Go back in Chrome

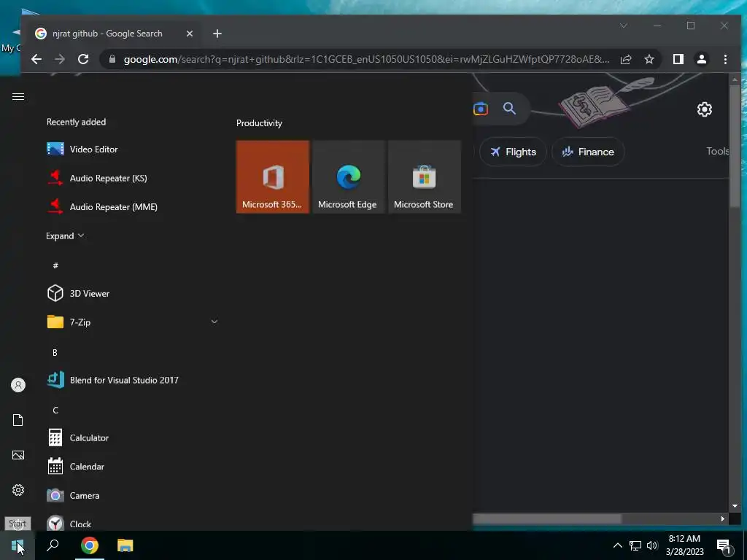[x=36, y=59]
